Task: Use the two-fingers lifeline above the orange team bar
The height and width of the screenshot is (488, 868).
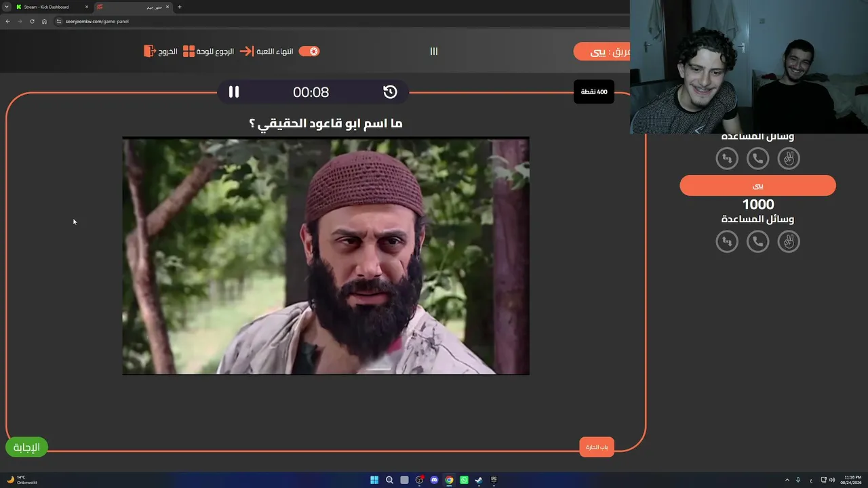Action: pos(789,159)
